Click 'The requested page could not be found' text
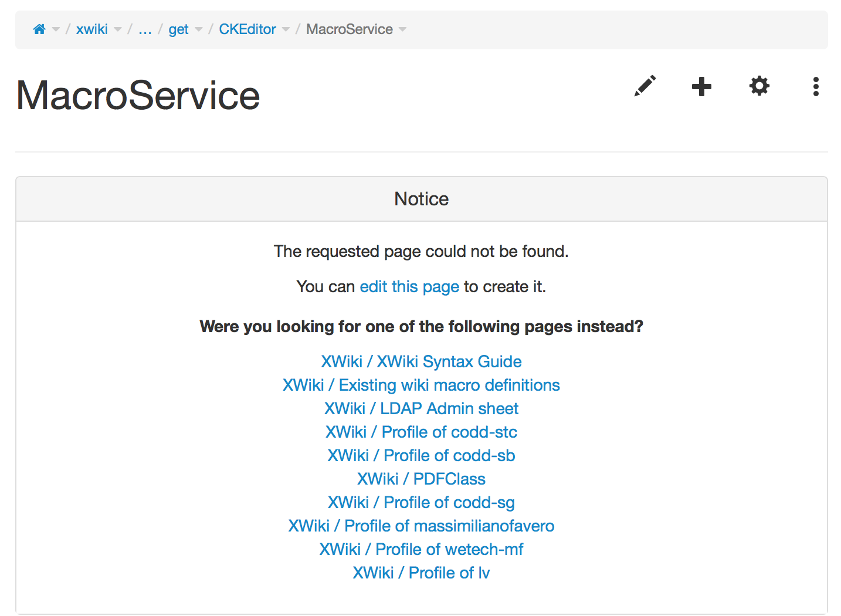This screenshot has height=616, width=841. point(421,252)
